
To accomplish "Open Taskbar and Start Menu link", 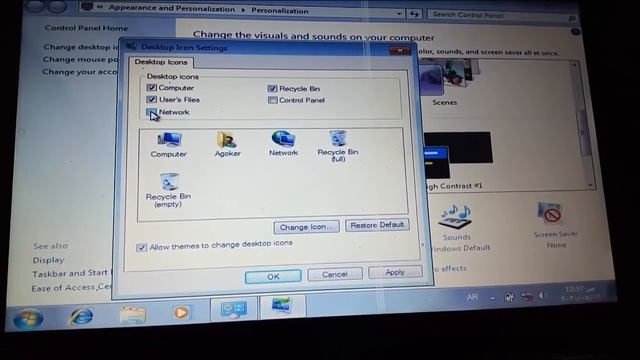I will pyautogui.click(x=72, y=273).
